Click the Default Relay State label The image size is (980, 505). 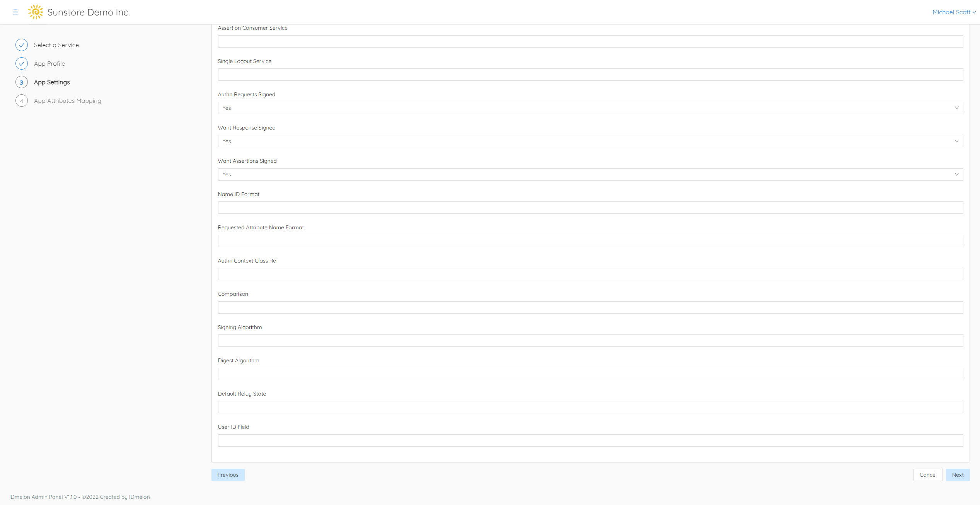[x=242, y=394]
